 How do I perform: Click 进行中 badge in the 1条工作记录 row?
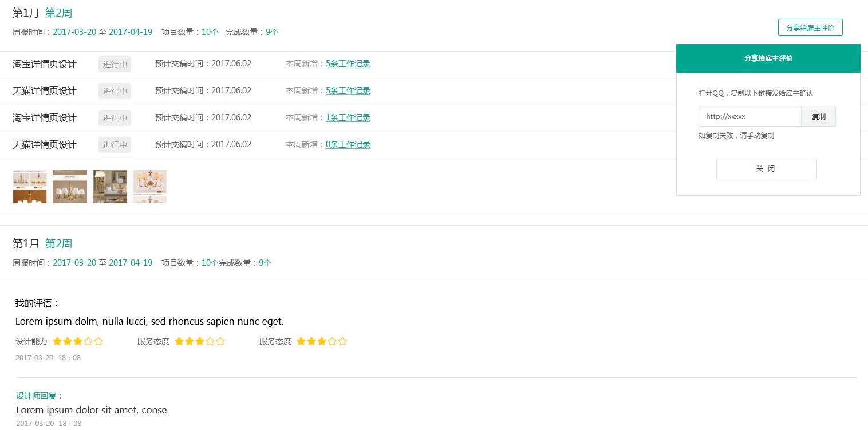coord(115,118)
